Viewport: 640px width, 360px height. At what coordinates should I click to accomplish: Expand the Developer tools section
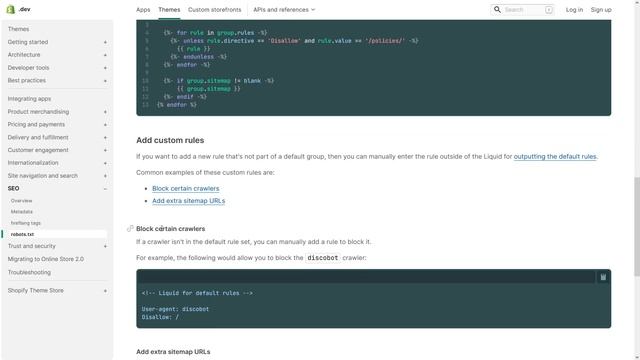pos(105,68)
